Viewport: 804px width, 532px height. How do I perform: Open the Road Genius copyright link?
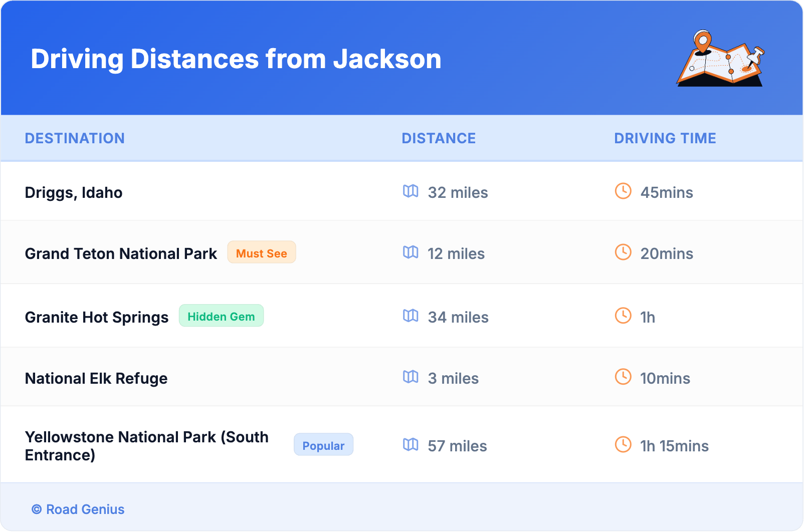(x=78, y=509)
